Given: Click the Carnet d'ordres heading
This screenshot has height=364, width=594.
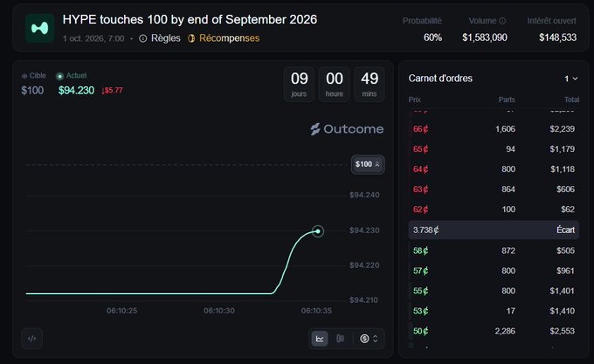Looking at the screenshot, I should (440, 79).
